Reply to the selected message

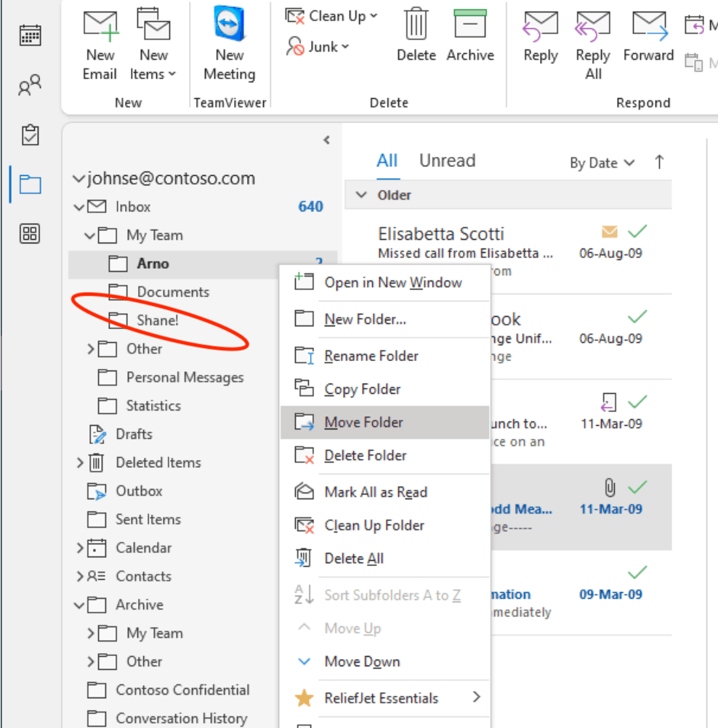(x=541, y=37)
